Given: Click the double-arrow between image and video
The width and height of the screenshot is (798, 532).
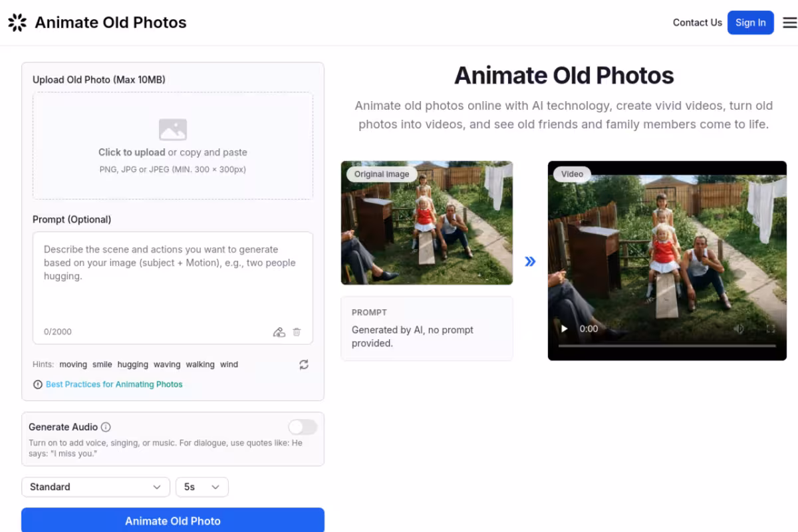Looking at the screenshot, I should pyautogui.click(x=530, y=261).
